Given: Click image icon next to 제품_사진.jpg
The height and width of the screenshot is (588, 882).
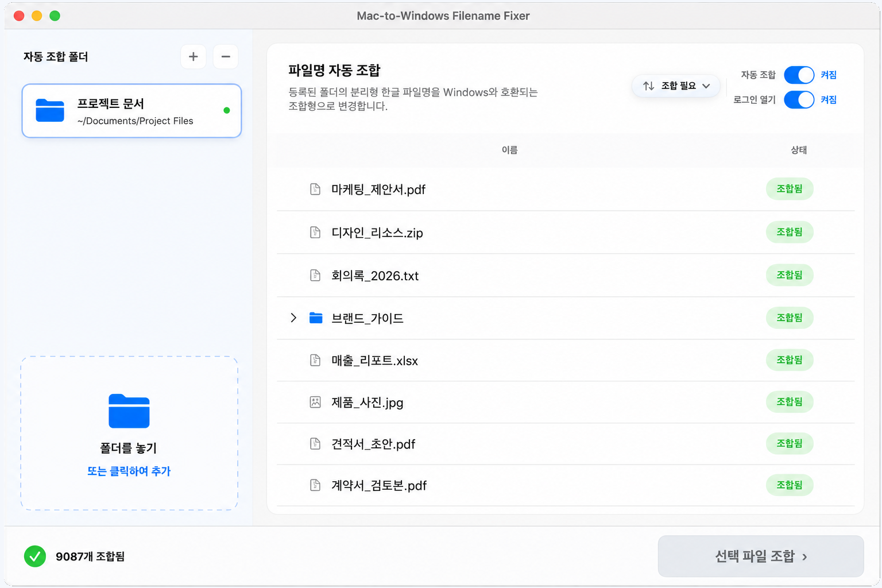Looking at the screenshot, I should click(315, 402).
